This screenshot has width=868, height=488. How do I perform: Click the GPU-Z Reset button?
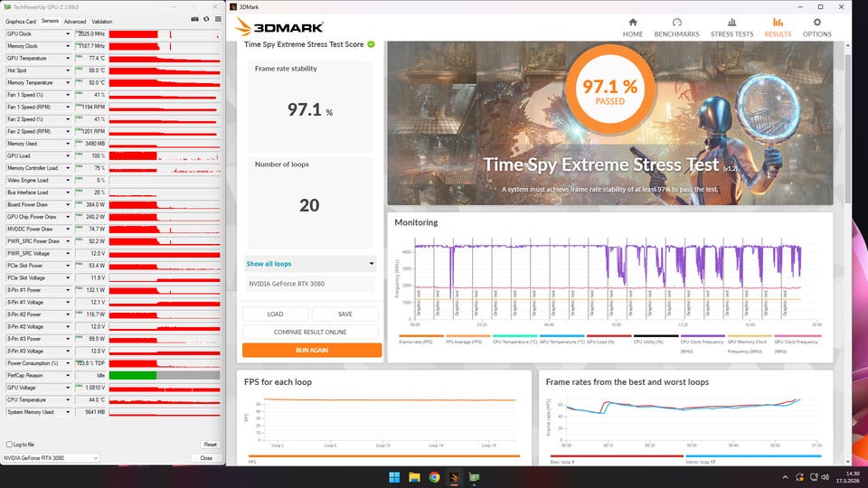point(211,445)
